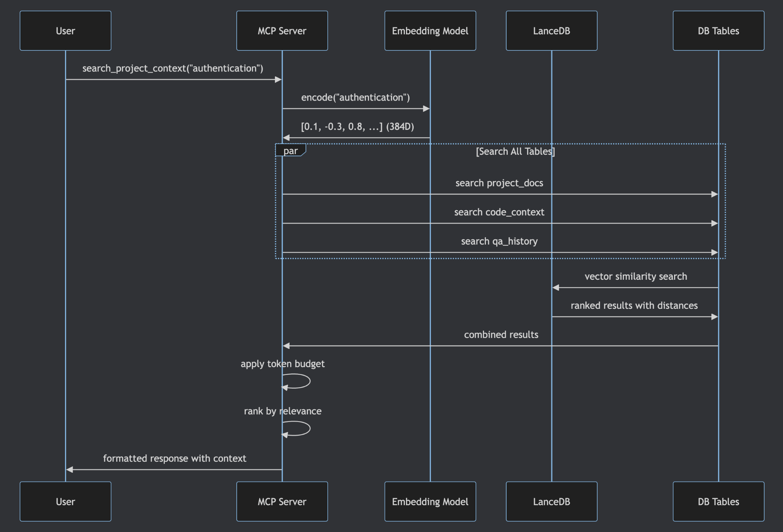Click the bottom DB Tables box
The image size is (783, 532).
coord(718,501)
